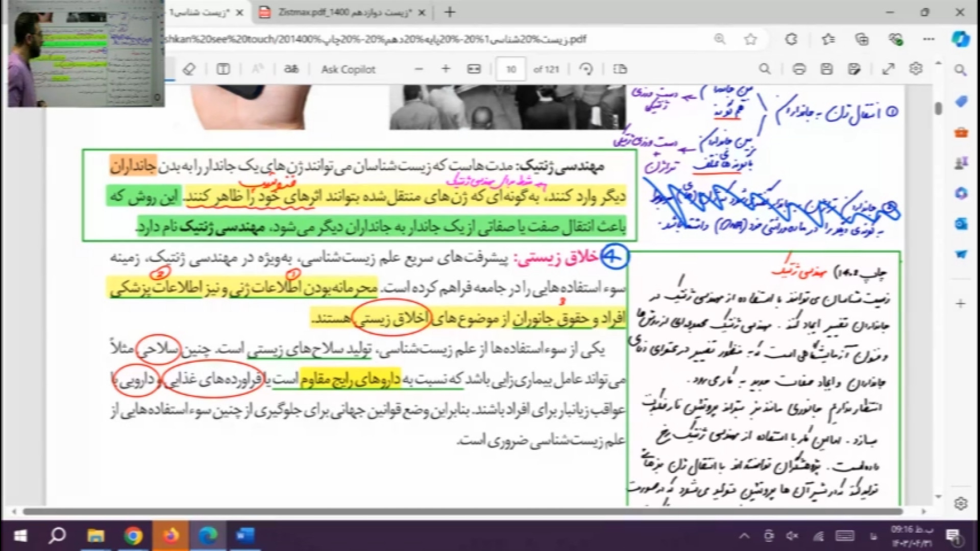Save the PDF with the disk icon
Screen dimensions: 980x551
[x=826, y=69]
